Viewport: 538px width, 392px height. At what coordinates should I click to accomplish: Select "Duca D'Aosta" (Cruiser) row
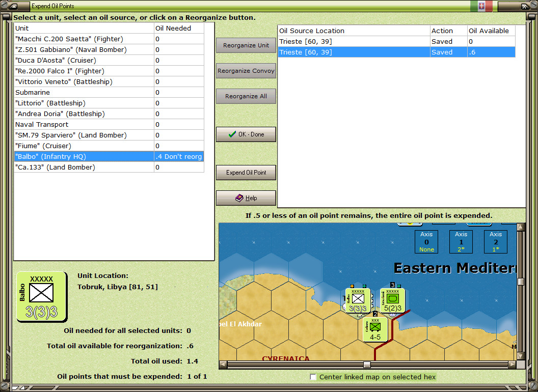[109, 60]
